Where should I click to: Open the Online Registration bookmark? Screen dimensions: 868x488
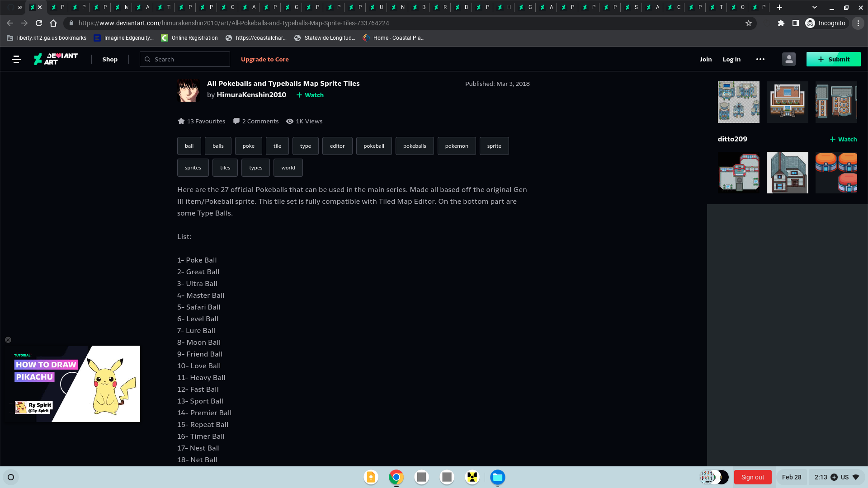189,38
